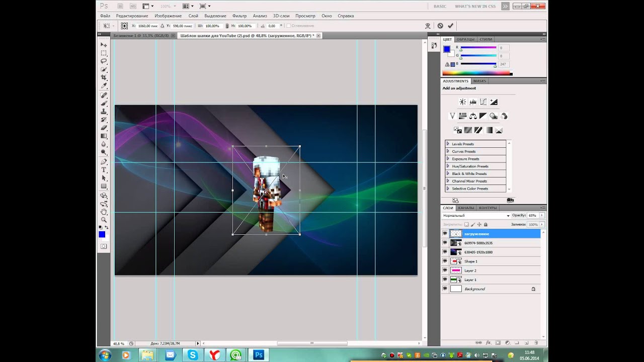Expand Curves Presets

(448, 151)
